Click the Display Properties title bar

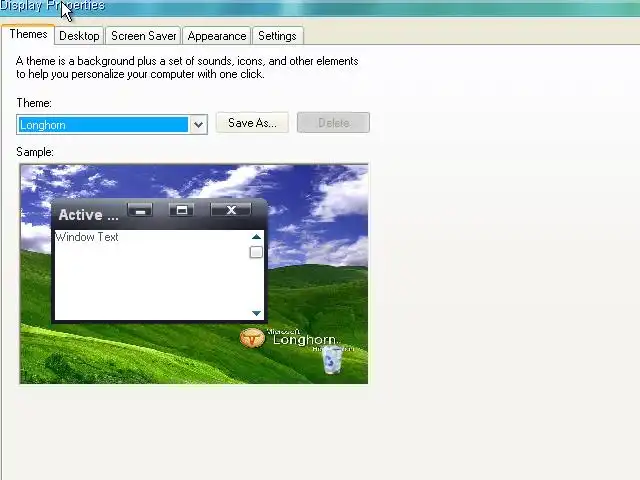coord(320,7)
